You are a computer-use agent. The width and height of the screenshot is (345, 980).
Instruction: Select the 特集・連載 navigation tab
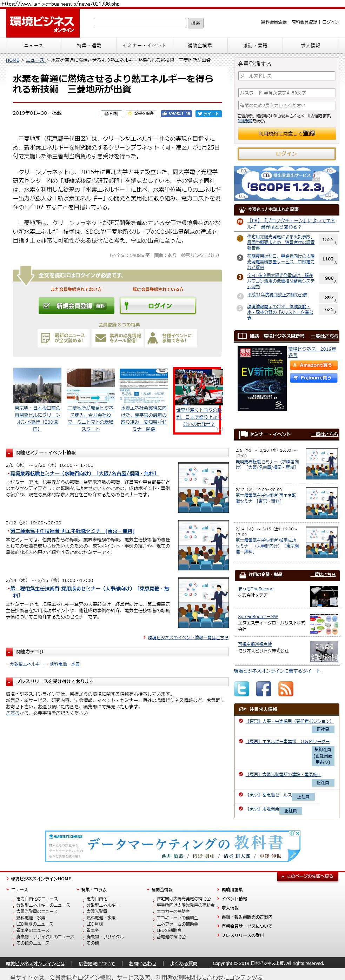[x=89, y=46]
